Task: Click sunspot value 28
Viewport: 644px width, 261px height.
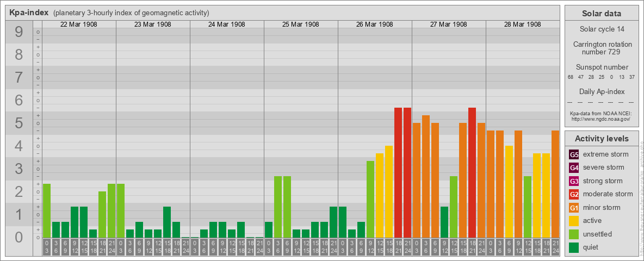Action: pyautogui.click(x=591, y=77)
